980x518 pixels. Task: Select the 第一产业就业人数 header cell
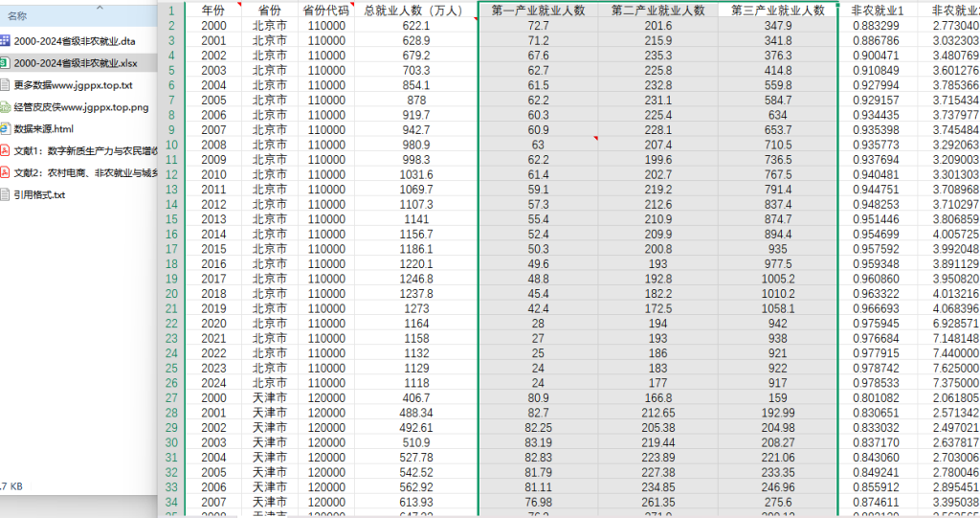(538, 10)
